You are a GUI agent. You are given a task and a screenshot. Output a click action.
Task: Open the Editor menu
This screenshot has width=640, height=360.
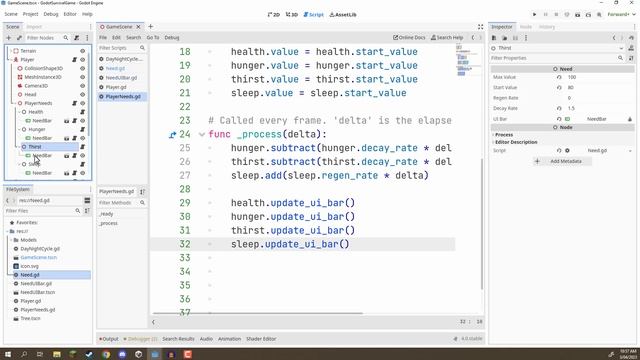click(70, 14)
